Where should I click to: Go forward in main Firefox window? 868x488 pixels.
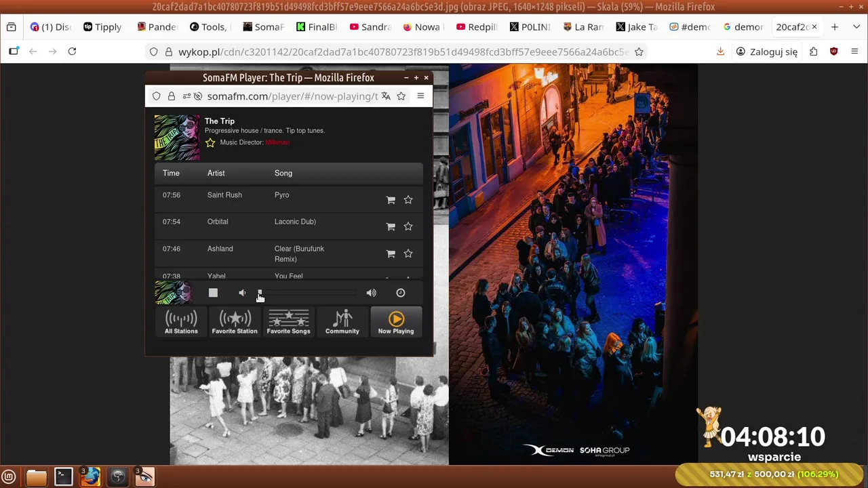pyautogui.click(x=52, y=52)
